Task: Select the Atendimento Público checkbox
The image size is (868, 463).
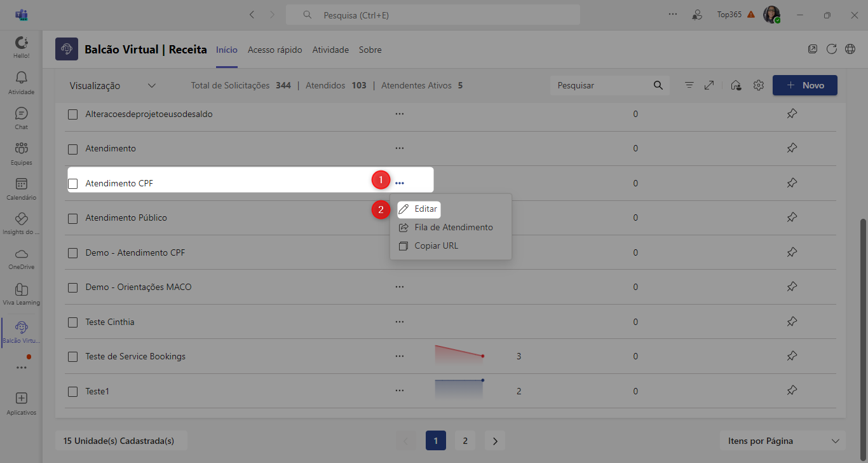Action: tap(73, 218)
